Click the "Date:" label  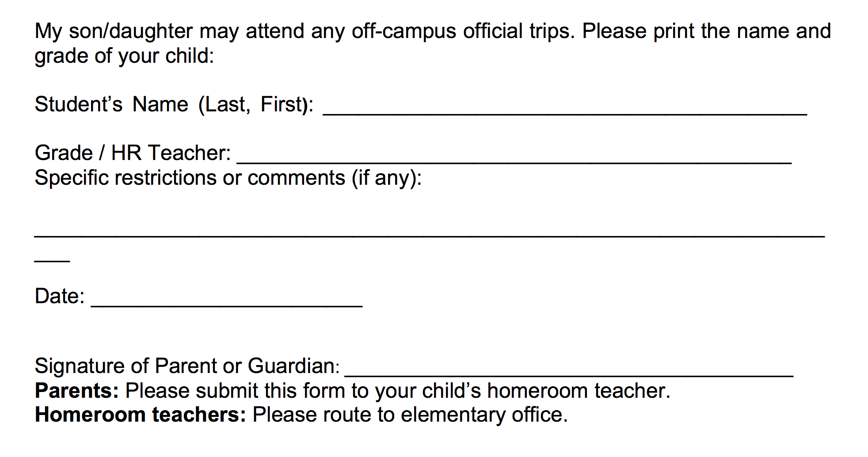point(59,296)
